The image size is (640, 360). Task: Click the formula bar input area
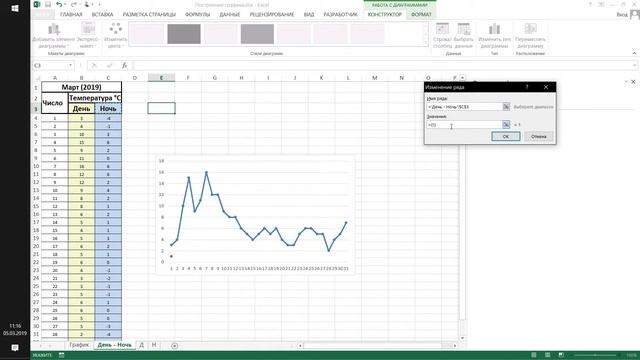tap(384, 65)
